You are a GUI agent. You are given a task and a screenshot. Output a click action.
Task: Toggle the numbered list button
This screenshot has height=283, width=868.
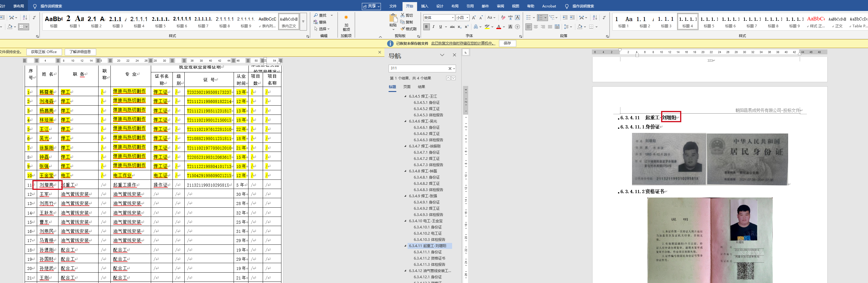click(x=540, y=18)
